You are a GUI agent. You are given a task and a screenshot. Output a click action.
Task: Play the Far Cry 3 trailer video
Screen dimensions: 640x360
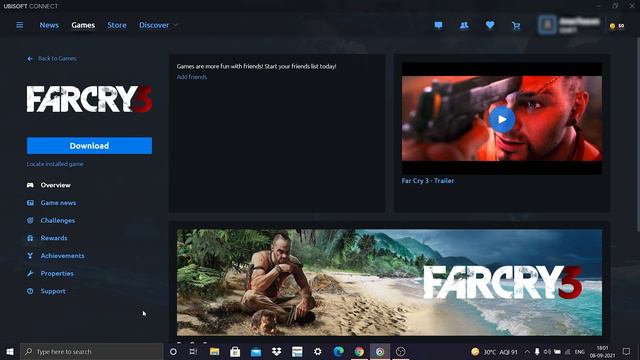pos(502,119)
